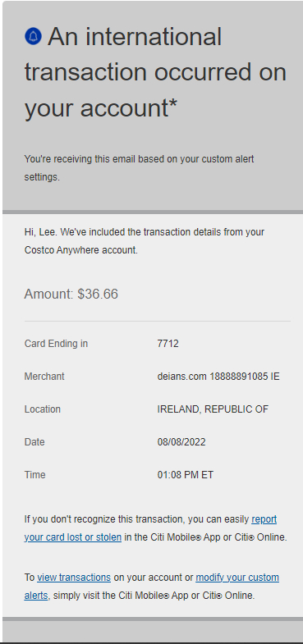Click the merchant name deians.com

[x=181, y=377]
